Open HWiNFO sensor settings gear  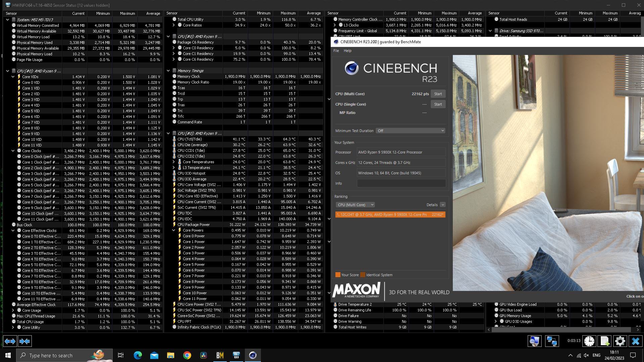620,341
